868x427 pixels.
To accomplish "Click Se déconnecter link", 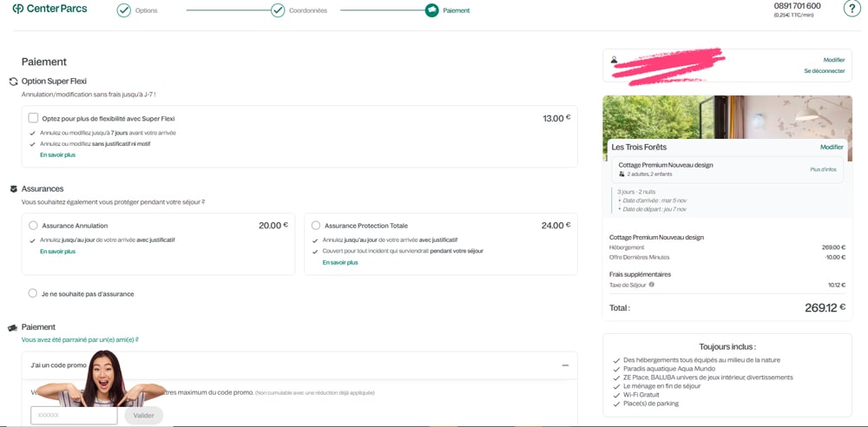I will [825, 71].
